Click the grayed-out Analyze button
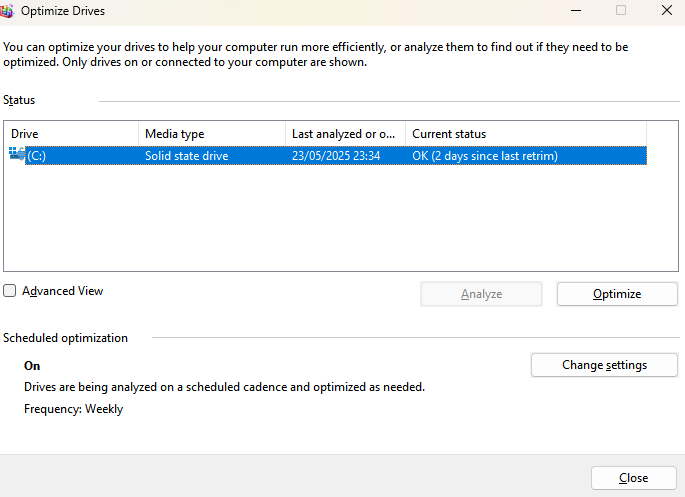The height and width of the screenshot is (497, 685). [x=481, y=294]
